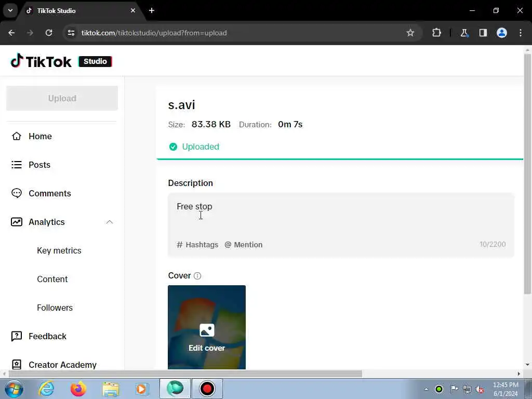Click the TikTok logo in header
532x399 pixels.
tap(41, 61)
